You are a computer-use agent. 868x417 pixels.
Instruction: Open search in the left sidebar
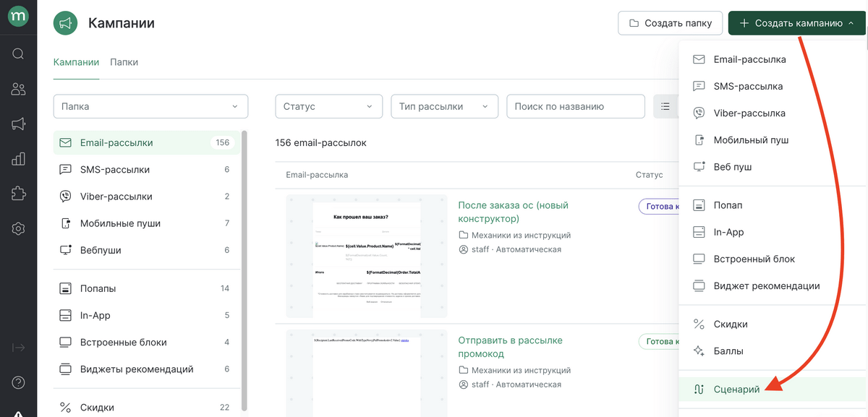pyautogui.click(x=18, y=53)
